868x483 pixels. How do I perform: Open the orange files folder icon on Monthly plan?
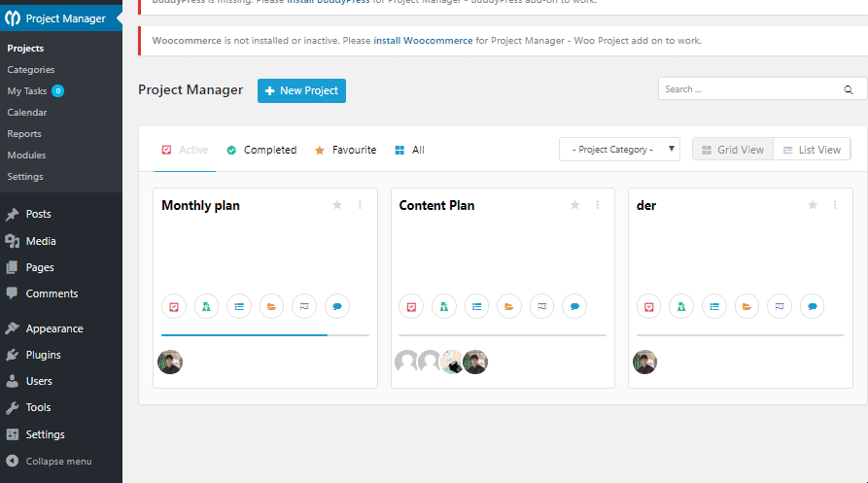click(272, 306)
